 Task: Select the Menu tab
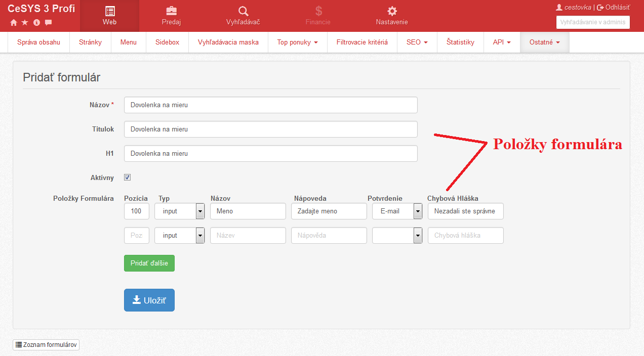(129, 42)
